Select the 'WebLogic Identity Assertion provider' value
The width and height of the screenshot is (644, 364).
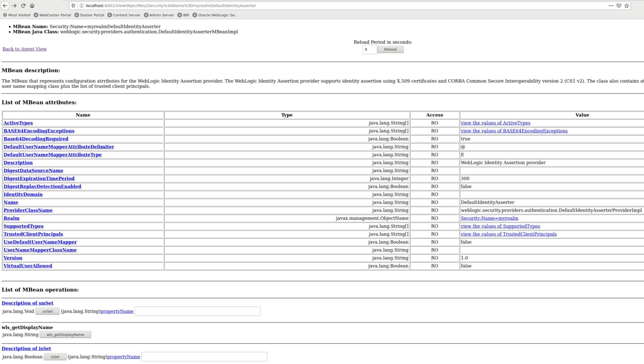click(x=503, y=162)
